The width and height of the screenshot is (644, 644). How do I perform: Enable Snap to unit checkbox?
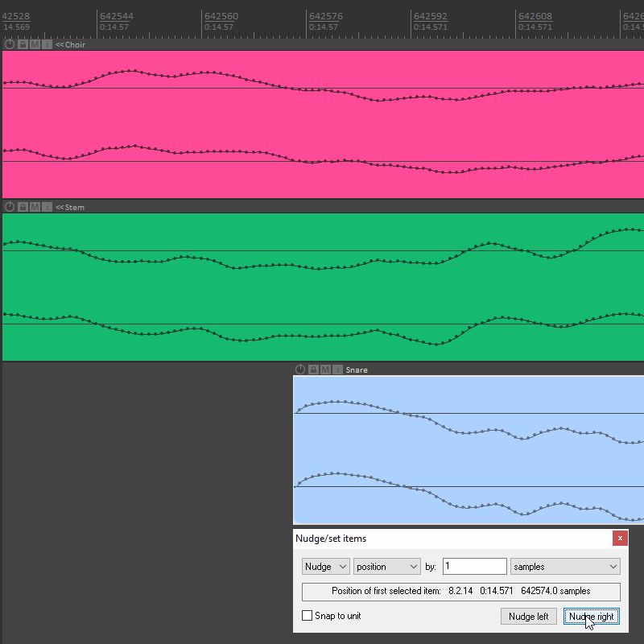tap(307, 616)
